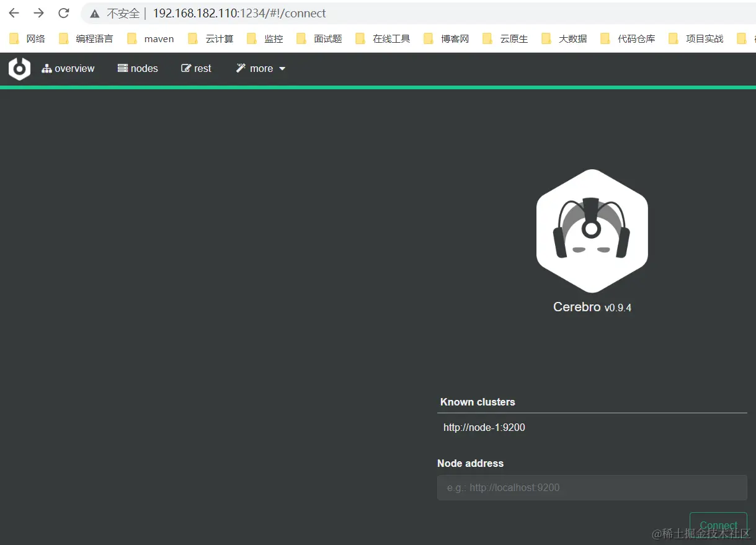Open the 监控 bookmark folder
Viewport: 756px width, 545px height.
(265, 38)
